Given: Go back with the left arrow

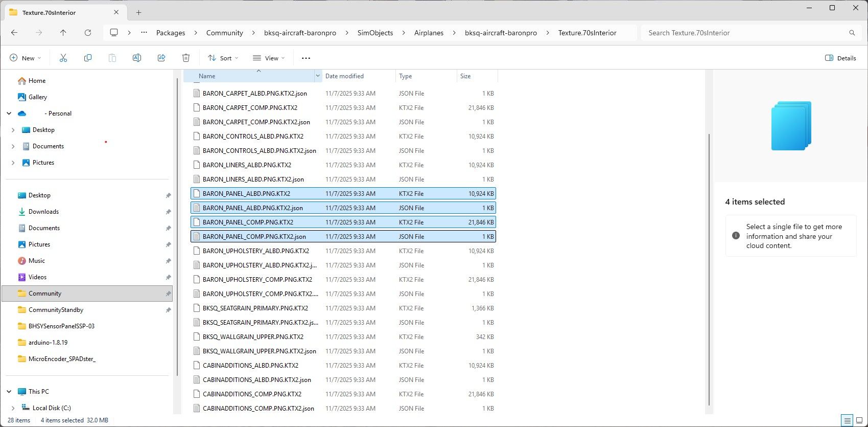Looking at the screenshot, I should [x=14, y=33].
